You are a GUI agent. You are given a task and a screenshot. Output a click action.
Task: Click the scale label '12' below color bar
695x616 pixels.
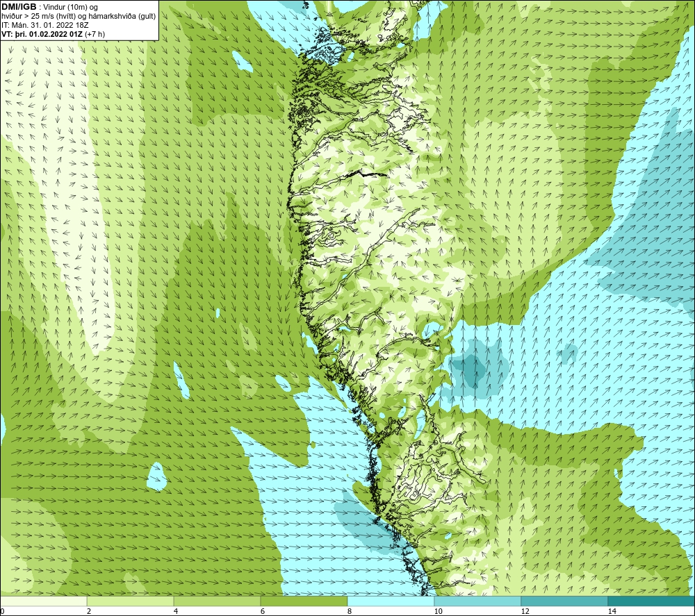(x=525, y=611)
